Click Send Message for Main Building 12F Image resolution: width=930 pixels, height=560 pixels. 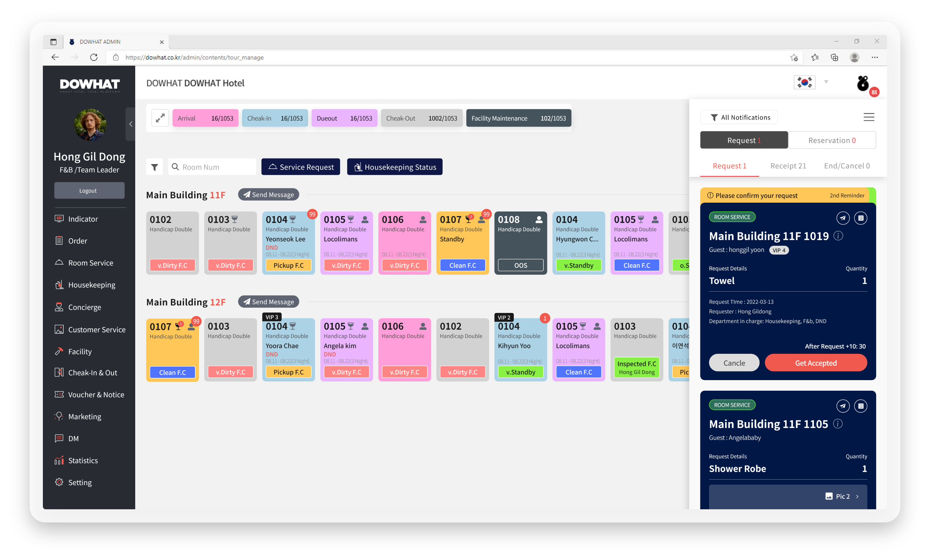[268, 302]
